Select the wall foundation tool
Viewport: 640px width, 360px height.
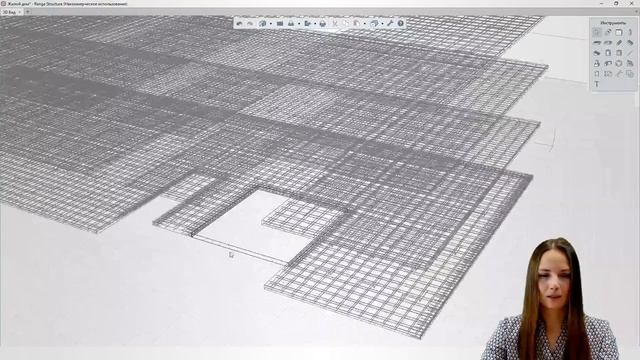[608, 64]
